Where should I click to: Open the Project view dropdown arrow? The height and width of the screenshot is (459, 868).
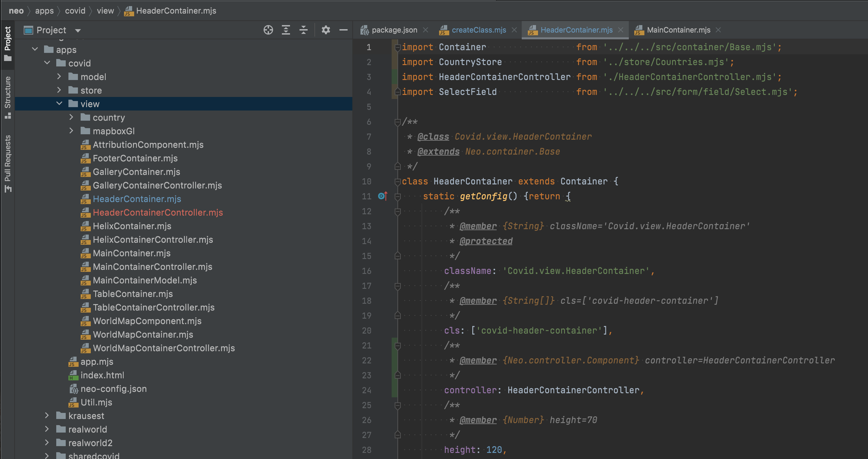click(x=78, y=31)
